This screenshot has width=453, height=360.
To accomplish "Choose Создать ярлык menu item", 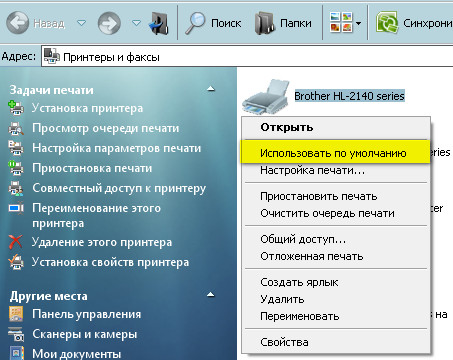I will [x=336, y=282].
